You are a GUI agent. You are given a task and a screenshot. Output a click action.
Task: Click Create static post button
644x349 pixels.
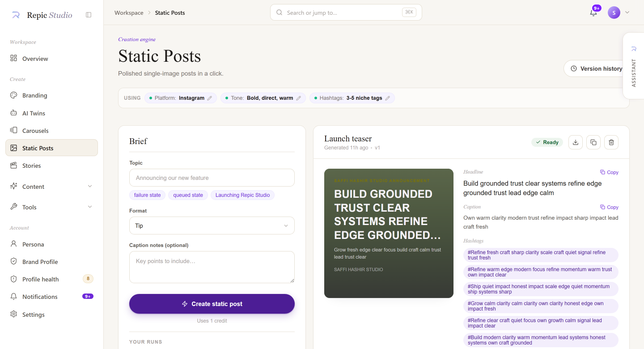212,304
